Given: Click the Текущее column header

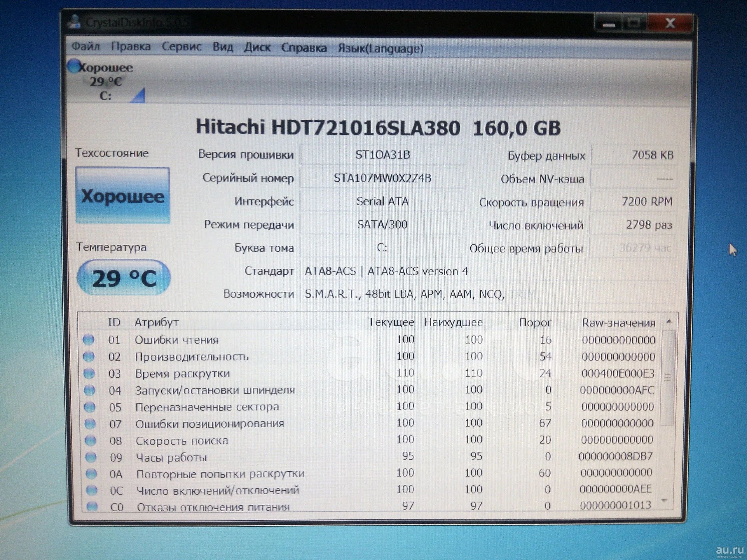Looking at the screenshot, I should coord(391,322).
